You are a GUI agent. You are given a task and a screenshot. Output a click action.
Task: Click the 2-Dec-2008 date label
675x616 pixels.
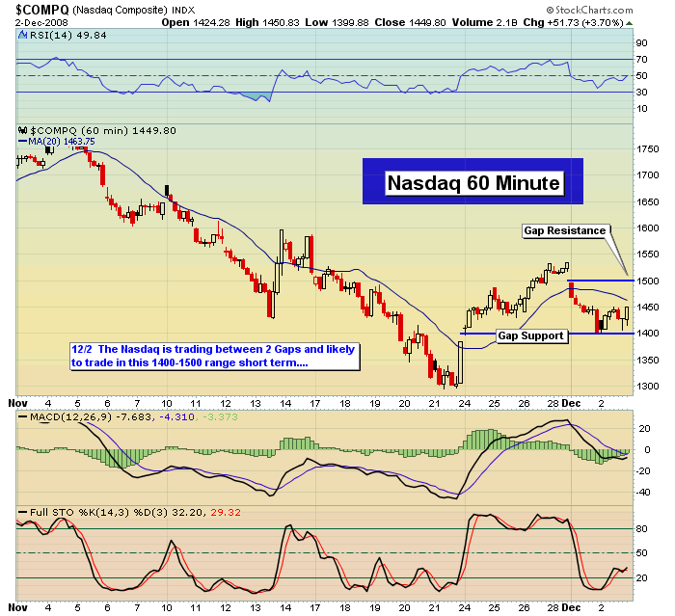click(x=41, y=22)
